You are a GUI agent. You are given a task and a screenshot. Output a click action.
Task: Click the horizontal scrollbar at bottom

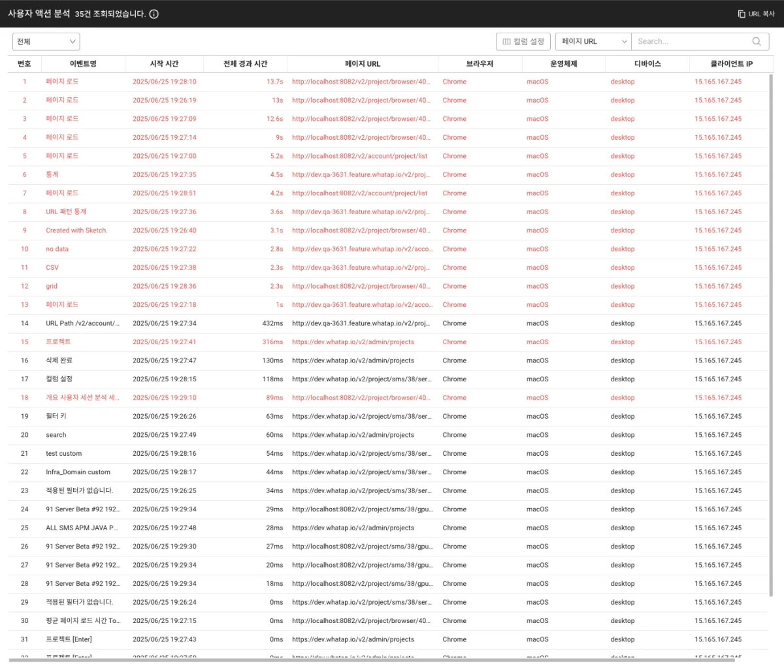point(372,660)
